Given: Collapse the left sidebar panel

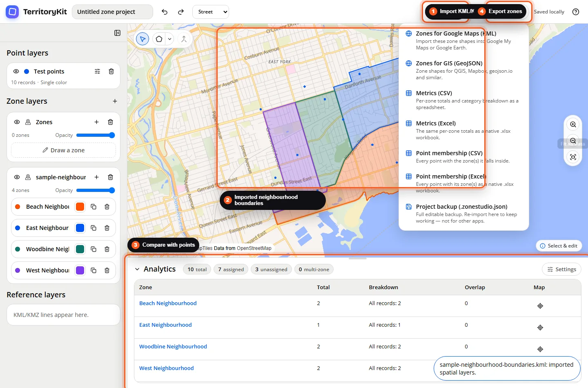Looking at the screenshot, I should click(118, 33).
